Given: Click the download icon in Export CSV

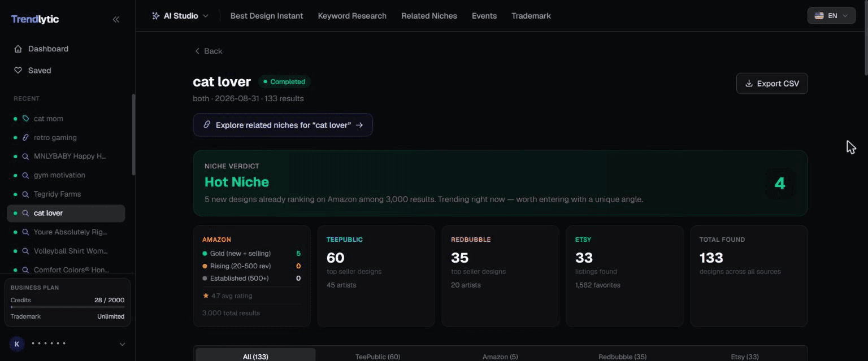Looking at the screenshot, I should pyautogui.click(x=749, y=84).
